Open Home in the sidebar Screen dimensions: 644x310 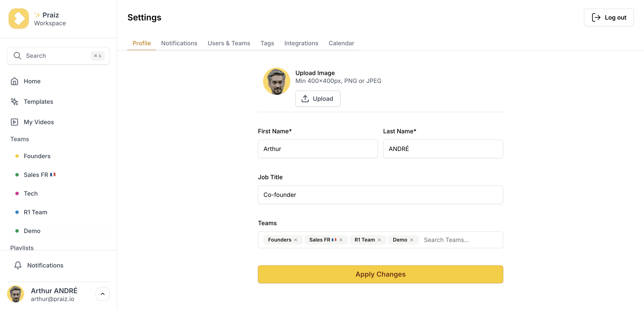click(x=58, y=81)
